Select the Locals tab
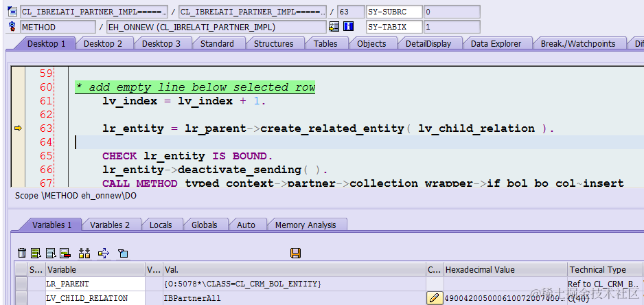 click(x=161, y=225)
